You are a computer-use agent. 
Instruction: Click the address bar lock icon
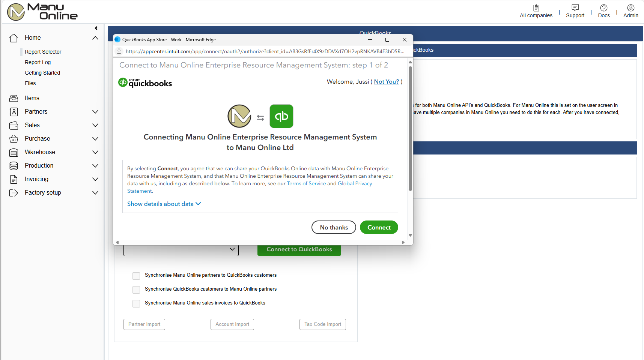point(119,51)
